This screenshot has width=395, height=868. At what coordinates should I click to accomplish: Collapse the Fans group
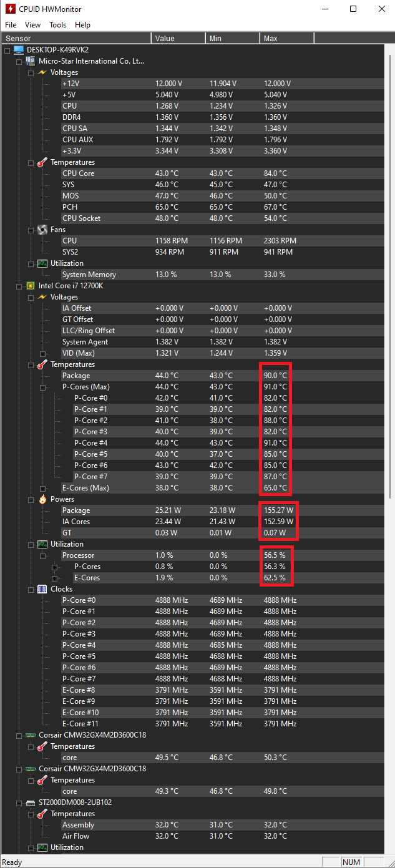31,230
